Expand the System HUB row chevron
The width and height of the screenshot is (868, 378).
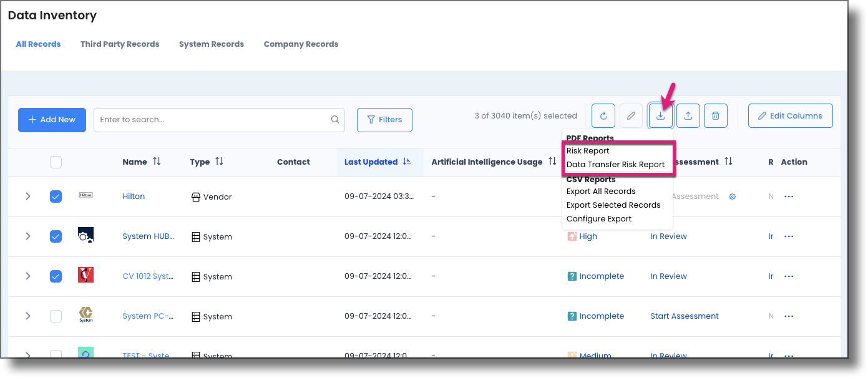coord(28,236)
